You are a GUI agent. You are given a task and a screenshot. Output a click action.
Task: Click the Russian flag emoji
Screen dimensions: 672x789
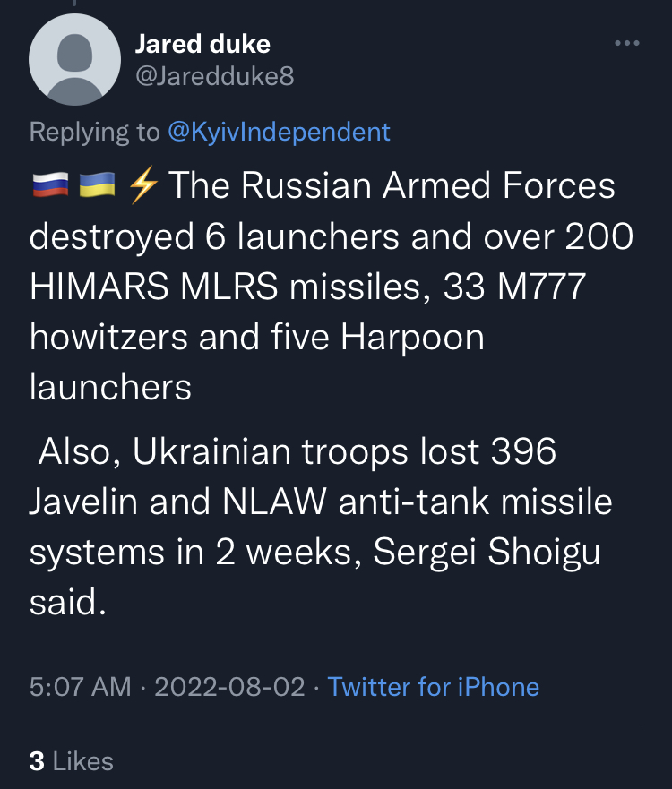(x=50, y=184)
